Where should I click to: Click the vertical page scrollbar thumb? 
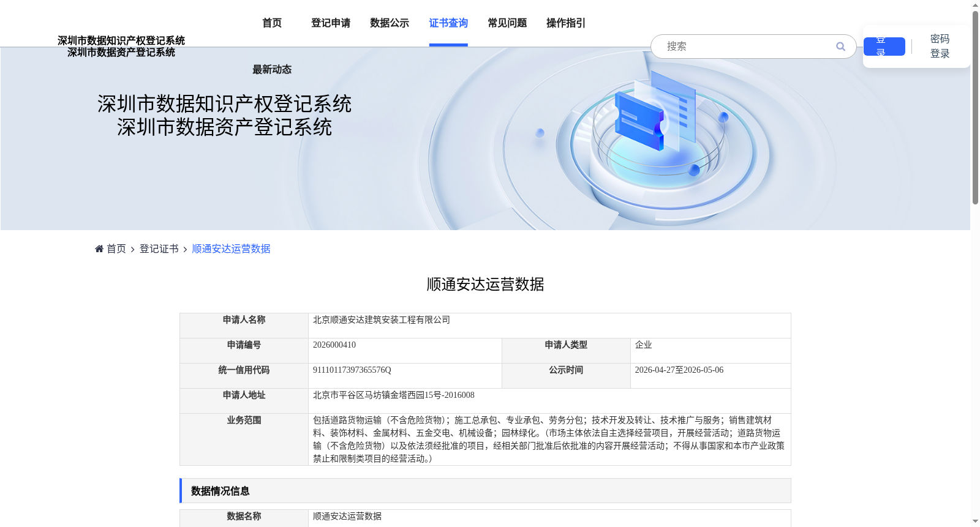click(x=975, y=107)
